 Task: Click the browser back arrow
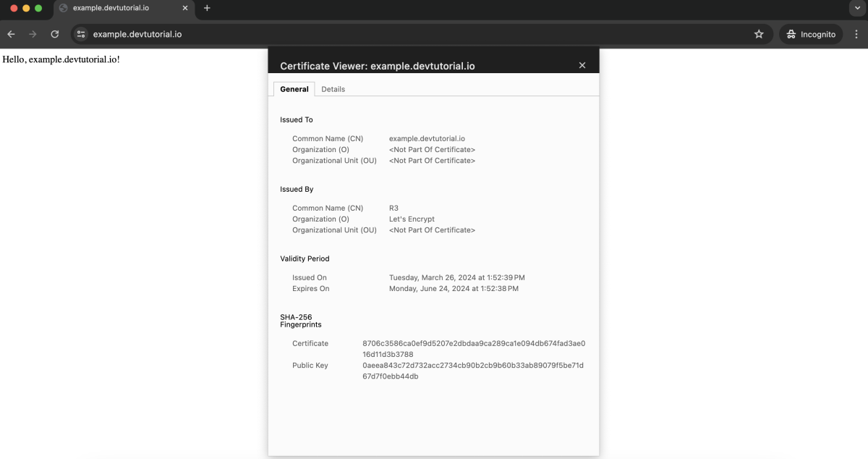click(12, 34)
